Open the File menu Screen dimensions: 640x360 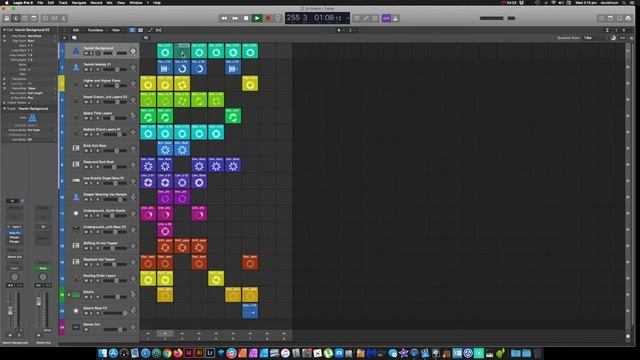40,2
